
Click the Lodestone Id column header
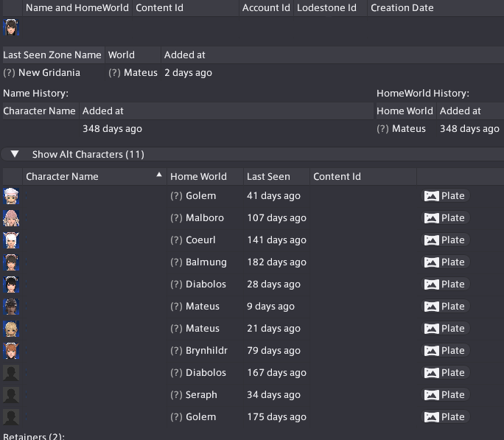click(x=330, y=7)
